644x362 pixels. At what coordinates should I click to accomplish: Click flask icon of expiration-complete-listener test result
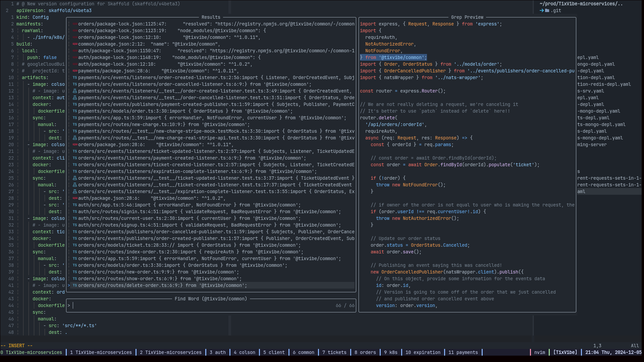pos(75,191)
